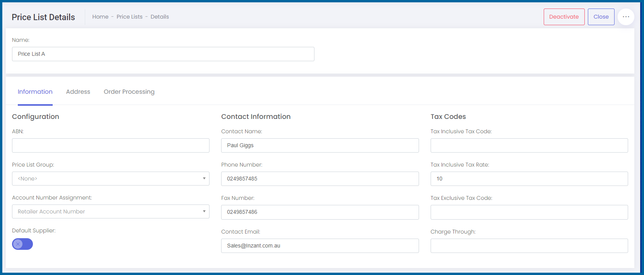
Task: Click into the Fax Number field
Action: pyautogui.click(x=320, y=212)
